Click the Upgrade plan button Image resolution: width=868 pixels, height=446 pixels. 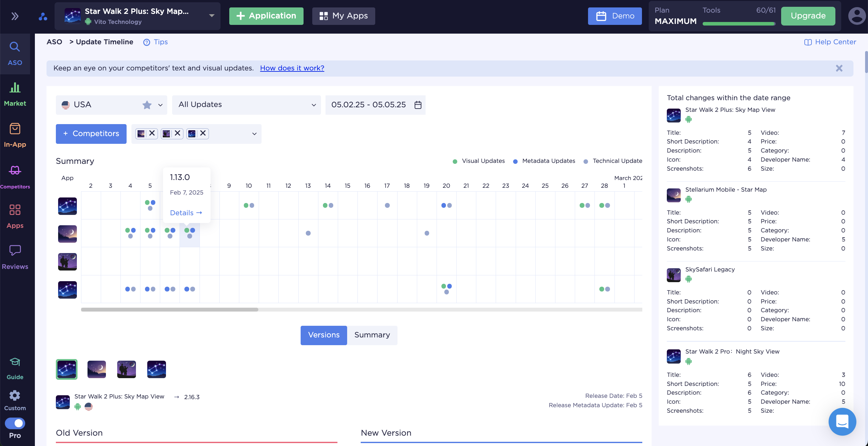coord(808,16)
